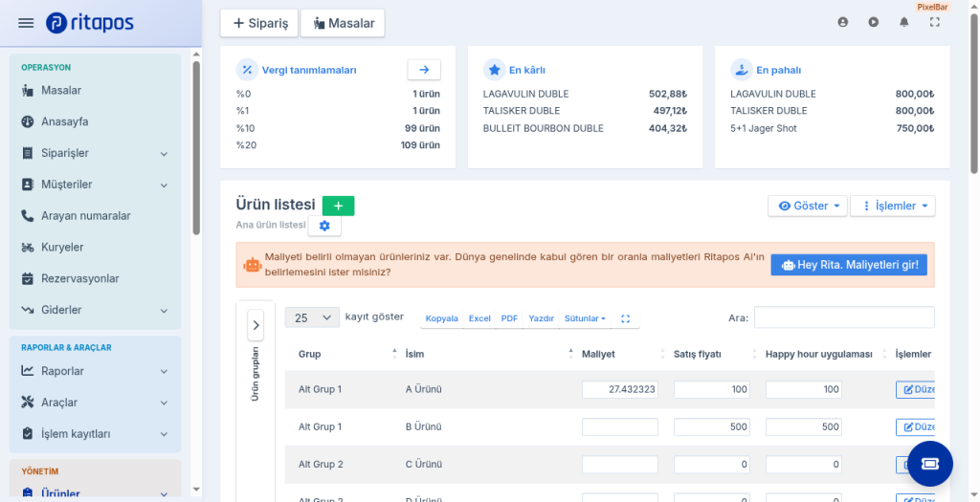Export the table with Excel button

(479, 318)
